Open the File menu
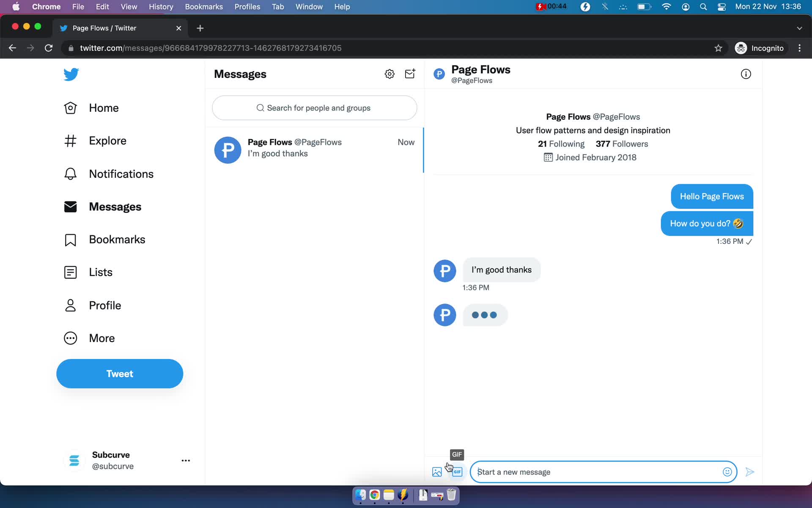The height and width of the screenshot is (508, 812). [78, 7]
